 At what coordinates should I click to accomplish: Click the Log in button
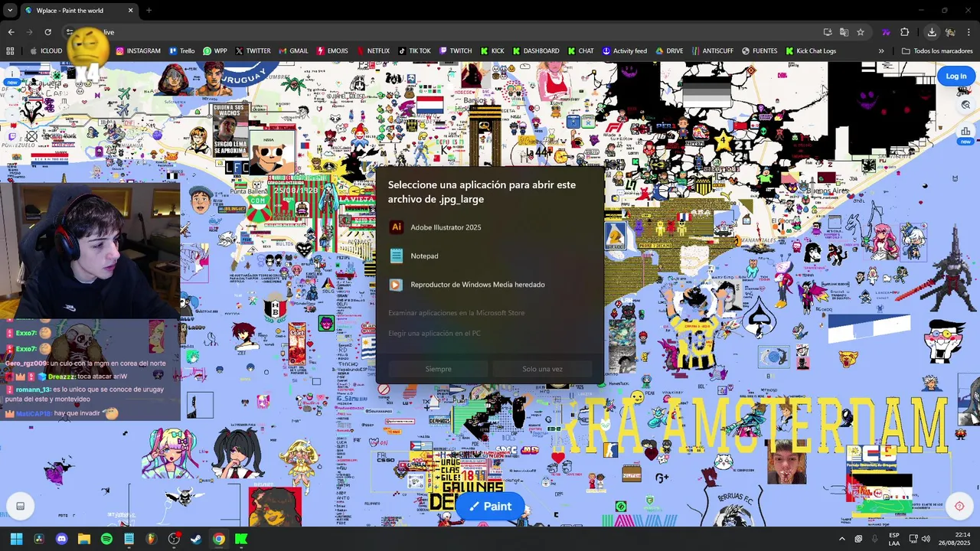point(955,76)
